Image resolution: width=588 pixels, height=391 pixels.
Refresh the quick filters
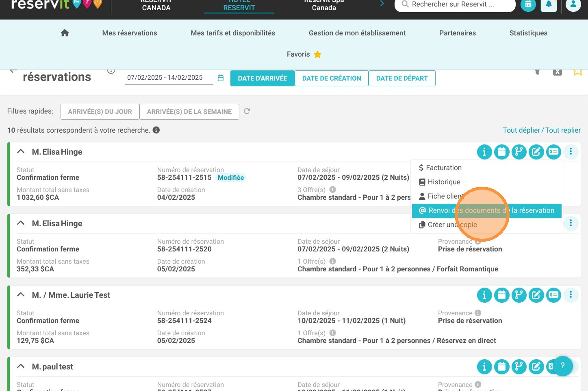(247, 111)
